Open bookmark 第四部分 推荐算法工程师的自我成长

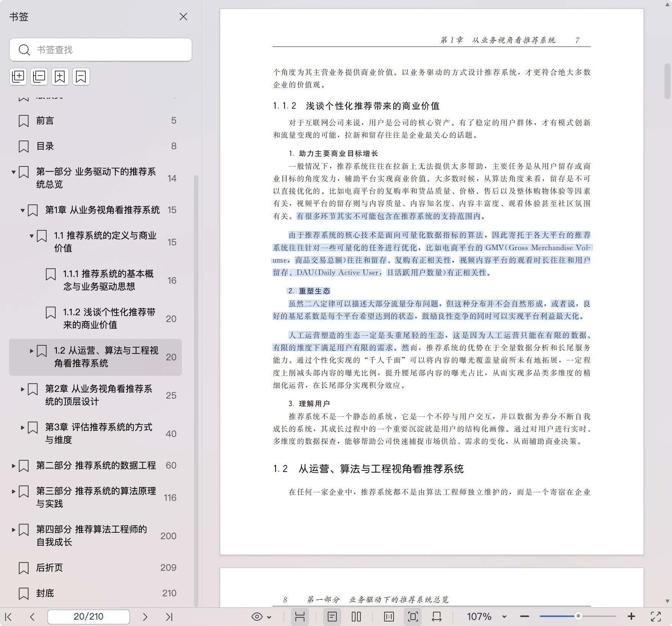point(91,535)
